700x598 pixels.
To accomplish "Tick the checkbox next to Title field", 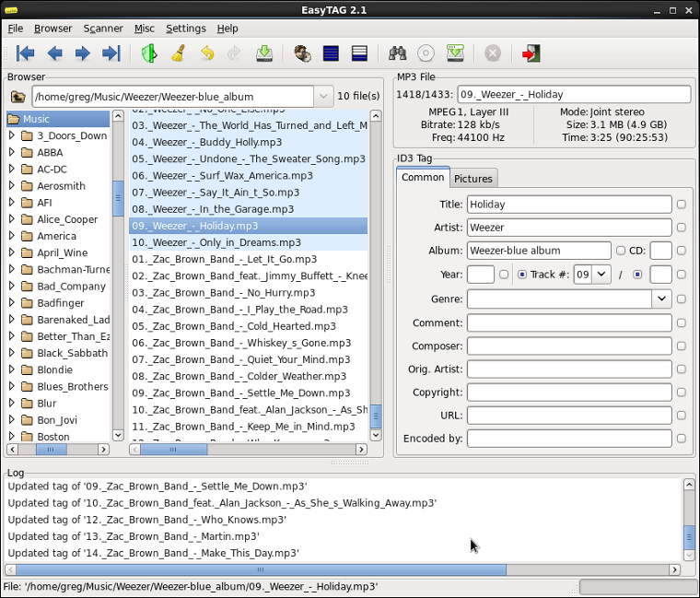I will click(x=682, y=205).
